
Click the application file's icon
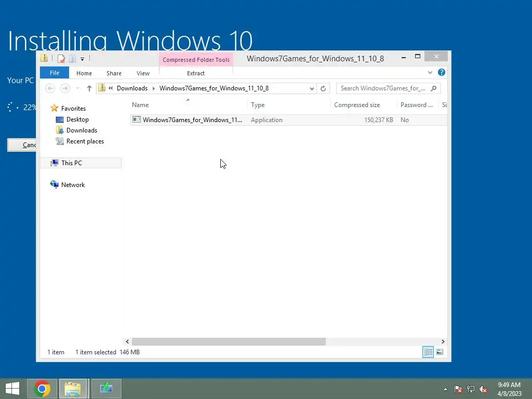point(137,119)
